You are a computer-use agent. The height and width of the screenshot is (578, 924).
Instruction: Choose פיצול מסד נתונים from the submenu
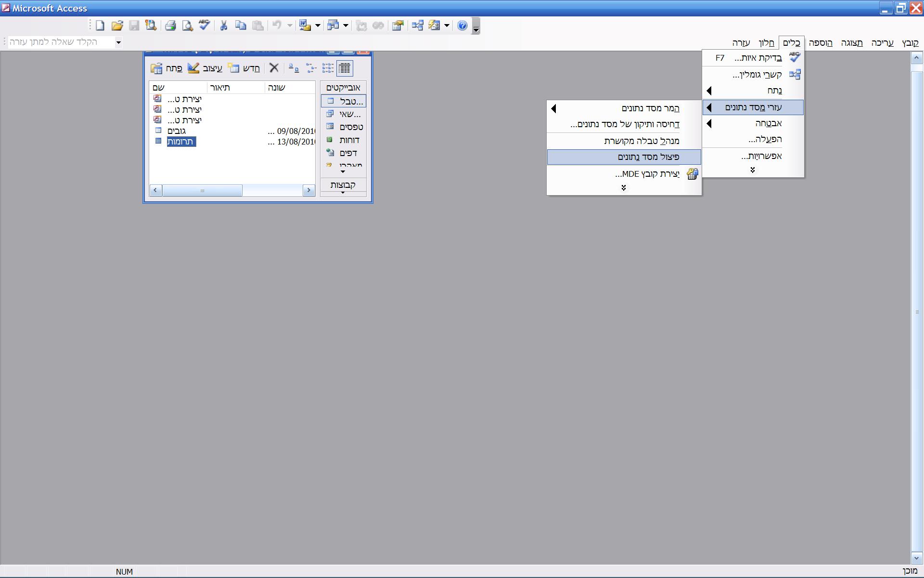click(x=648, y=157)
